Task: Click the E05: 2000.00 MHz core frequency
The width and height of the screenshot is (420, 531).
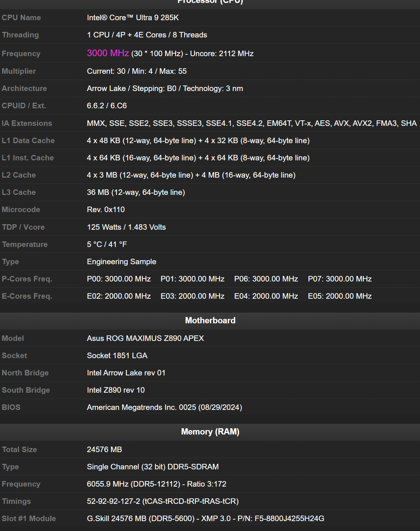Action: click(340, 296)
